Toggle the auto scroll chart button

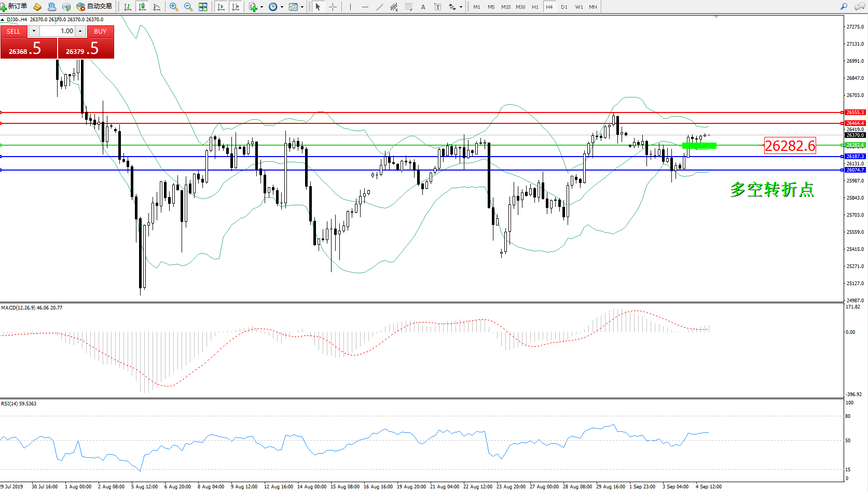pos(221,7)
